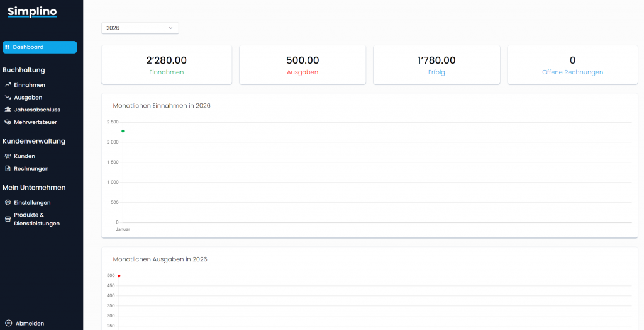Click the Dashboard grid icon in sidebar
The width and height of the screenshot is (644, 330).
(x=8, y=47)
